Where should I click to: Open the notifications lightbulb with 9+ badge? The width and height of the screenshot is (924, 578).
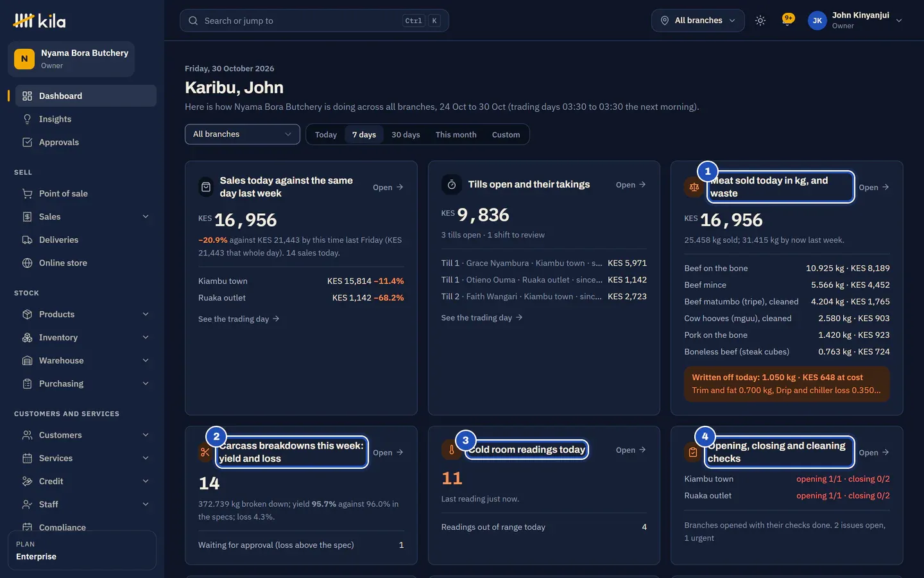pos(788,20)
